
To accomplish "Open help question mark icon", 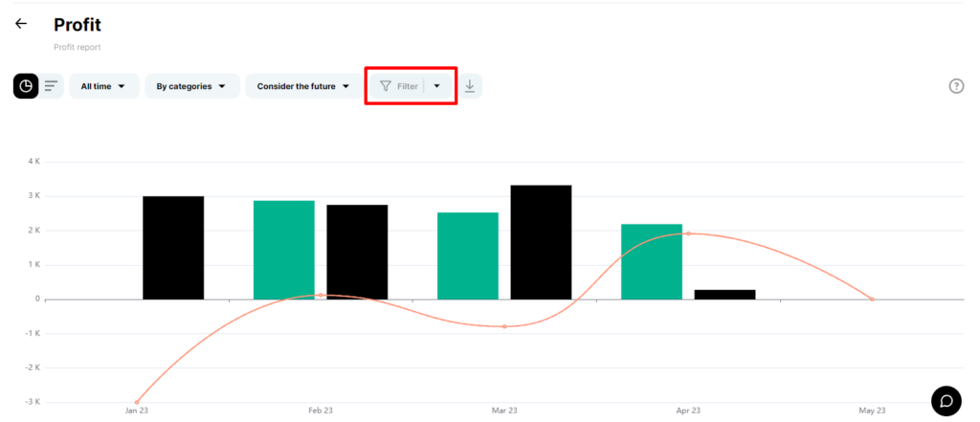I will point(956,86).
